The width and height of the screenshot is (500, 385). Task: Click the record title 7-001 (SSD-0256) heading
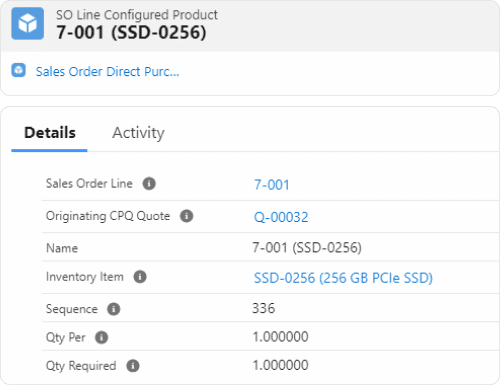point(131,33)
